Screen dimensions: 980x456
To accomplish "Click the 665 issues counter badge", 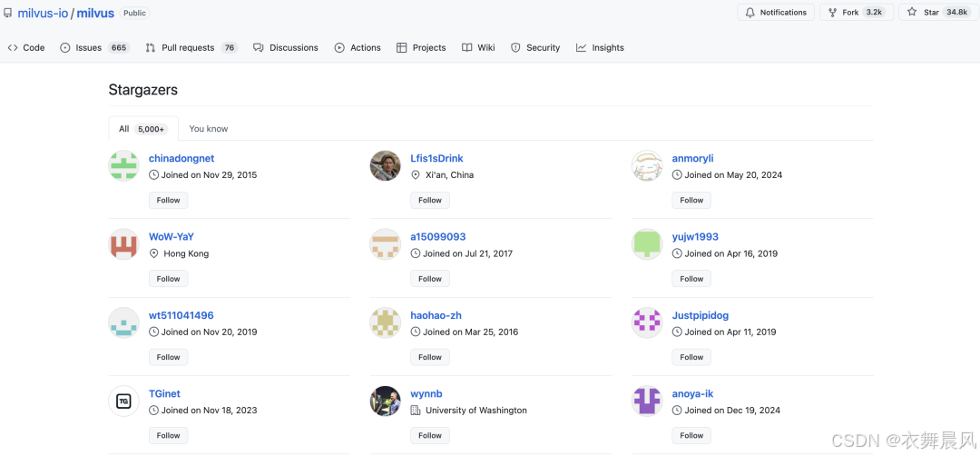I will 118,47.
